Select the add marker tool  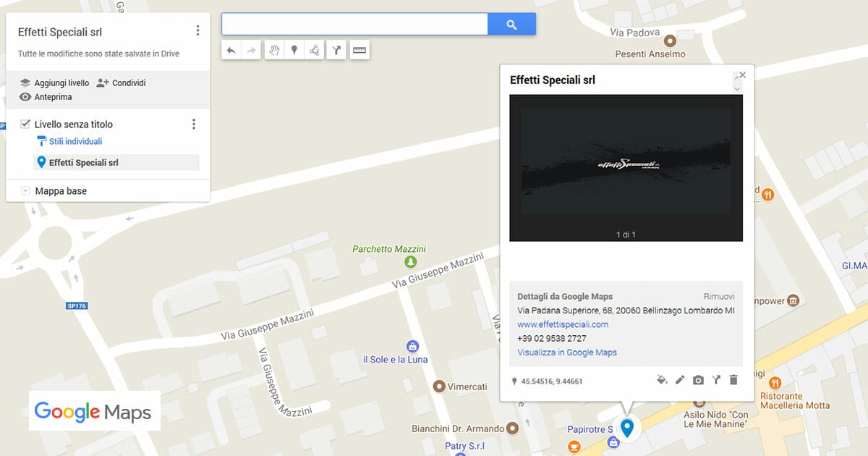[294, 50]
